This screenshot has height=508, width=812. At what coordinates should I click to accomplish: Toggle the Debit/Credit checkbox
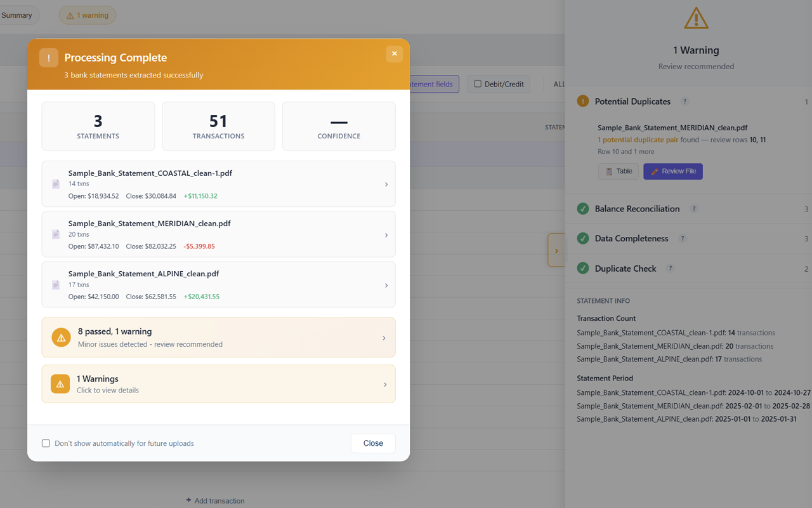coord(478,84)
